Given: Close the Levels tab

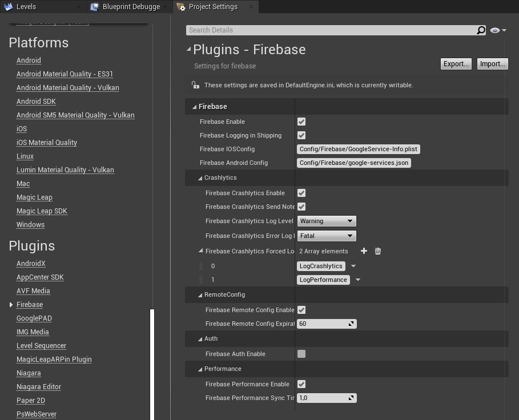Looking at the screenshot, I should click(79, 7).
